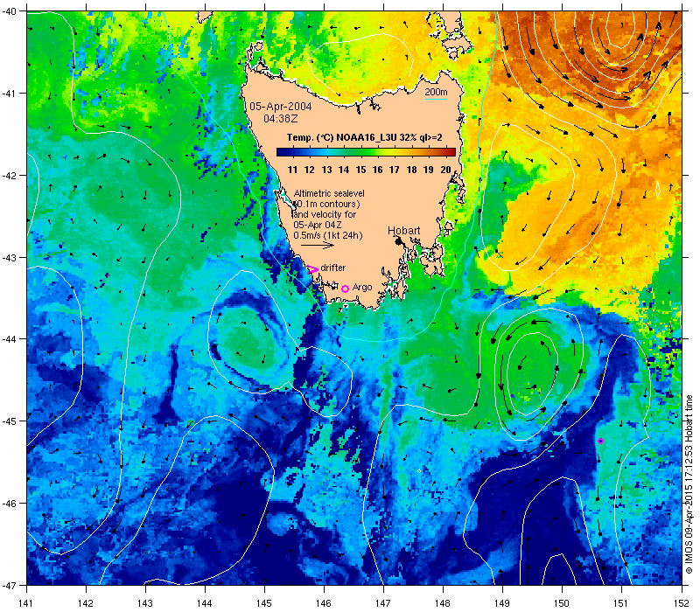This screenshot has height=612, width=700.
Task: Click the latitude axis label '-40'
Action: point(10,11)
